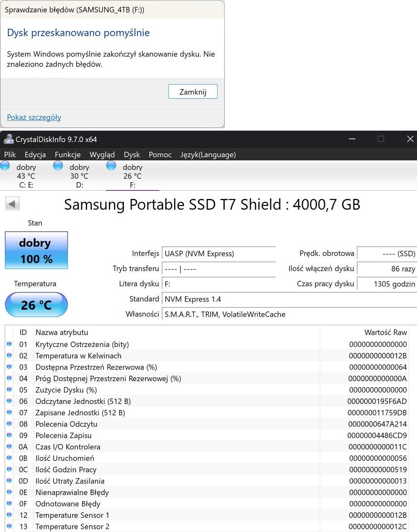Open the Plik menu
The width and height of the screenshot is (417, 532).
point(10,155)
